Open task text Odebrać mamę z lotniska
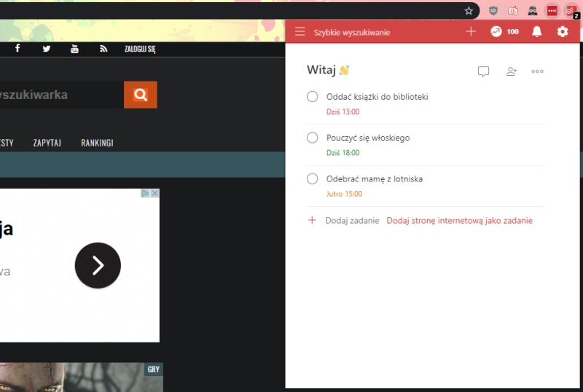Image resolution: width=583 pixels, height=392 pixels. click(374, 179)
